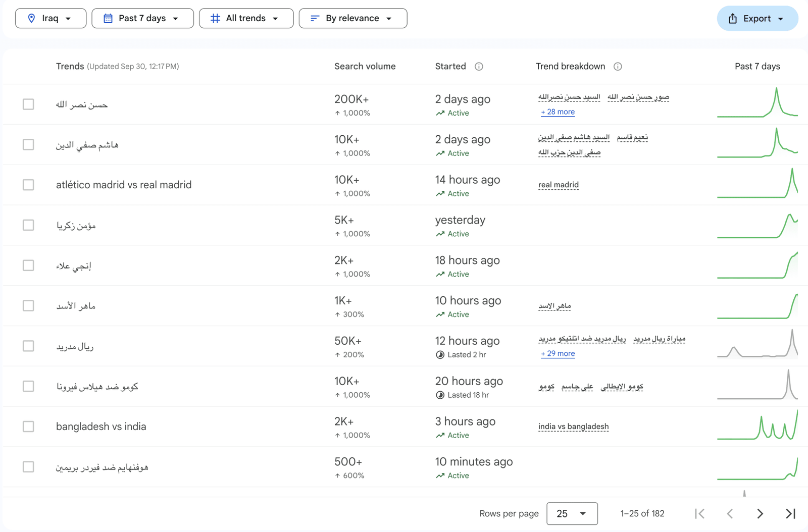808x532 pixels.
Task: Click the calendar icon in Past 7 days
Action: coord(108,19)
